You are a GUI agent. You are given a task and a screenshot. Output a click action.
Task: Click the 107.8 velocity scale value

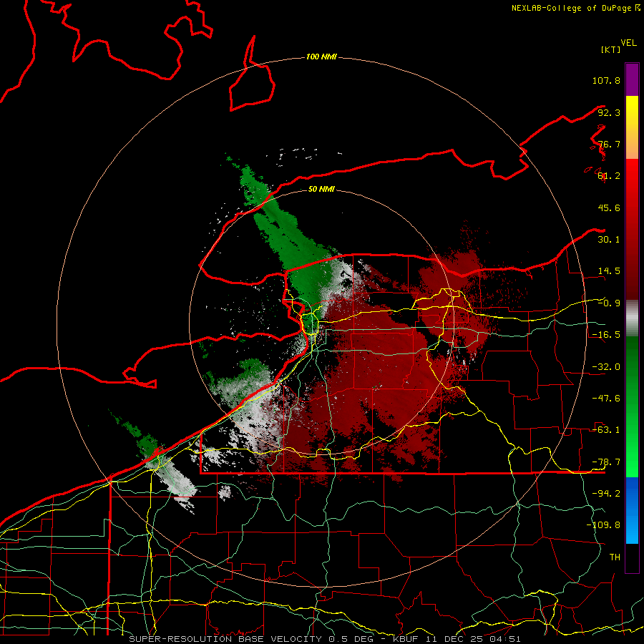pyautogui.click(x=606, y=80)
